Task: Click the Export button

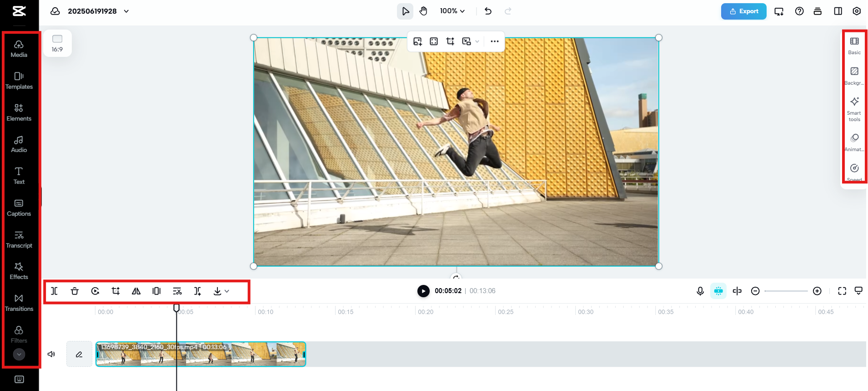Action: (744, 11)
